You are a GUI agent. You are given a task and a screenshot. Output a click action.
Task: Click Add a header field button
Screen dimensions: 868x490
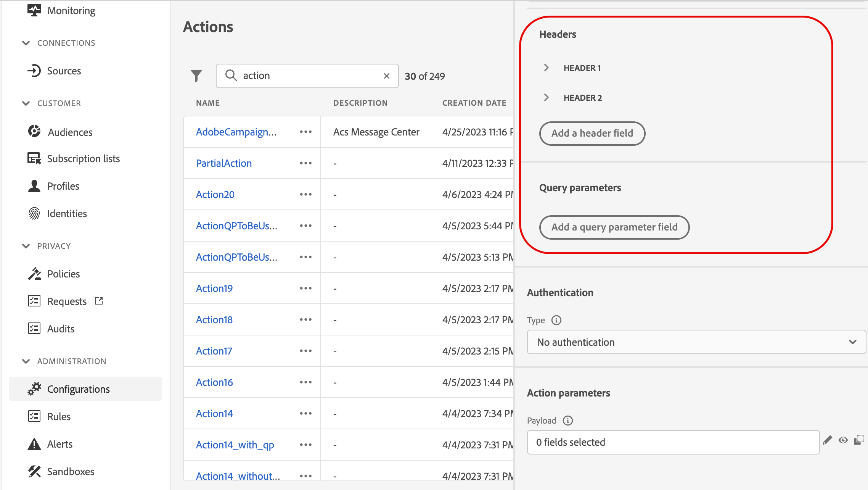point(592,133)
